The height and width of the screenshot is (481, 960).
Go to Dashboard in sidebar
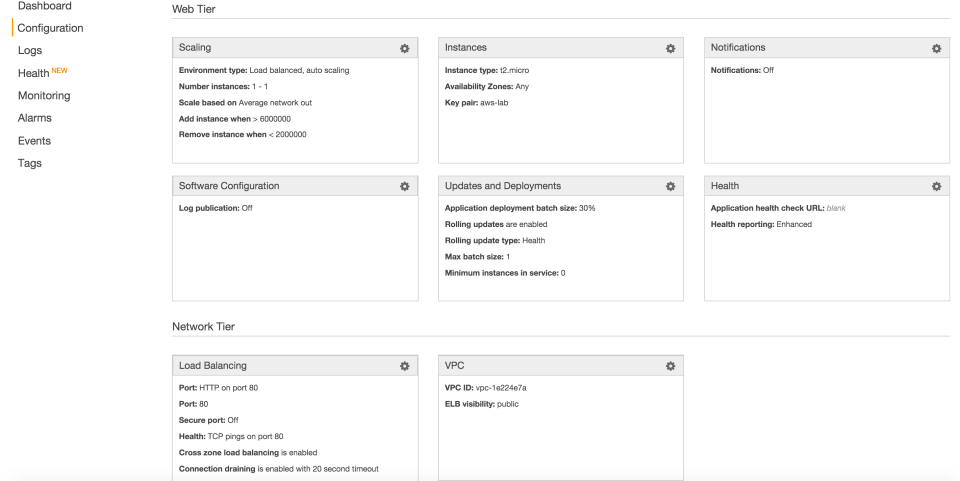[44, 6]
